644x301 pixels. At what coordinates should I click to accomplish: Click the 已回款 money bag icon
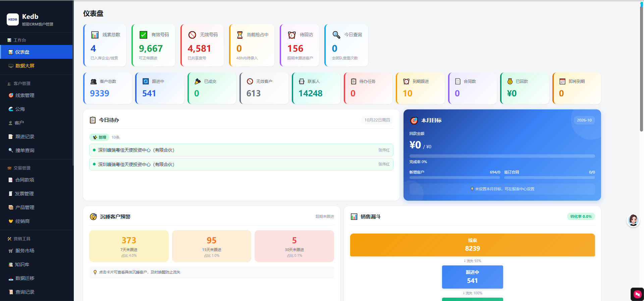(x=510, y=81)
